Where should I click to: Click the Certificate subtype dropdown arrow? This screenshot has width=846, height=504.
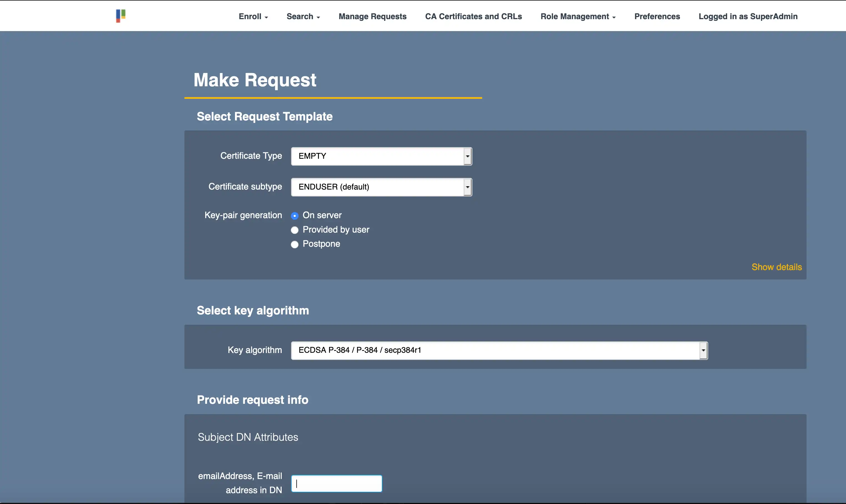click(x=467, y=187)
